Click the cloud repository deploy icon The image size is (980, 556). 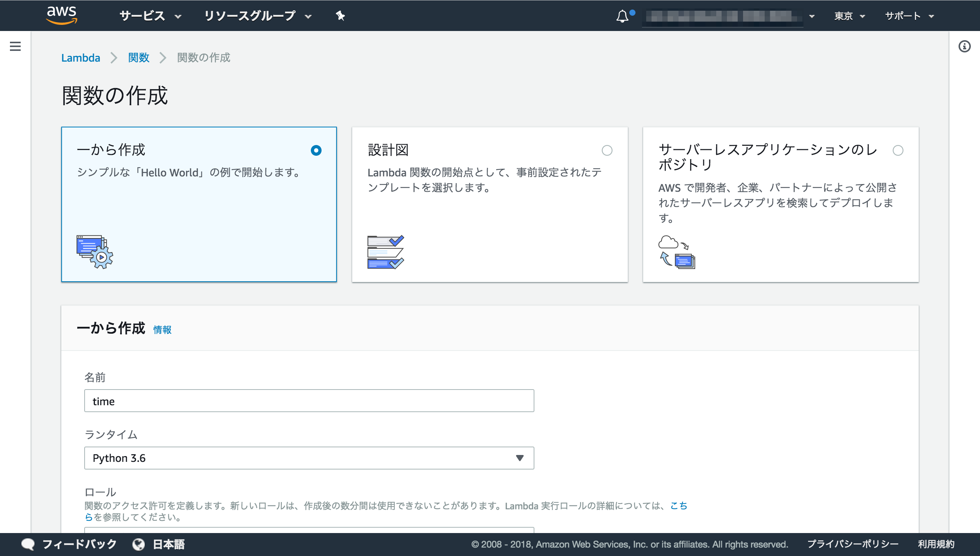676,252
